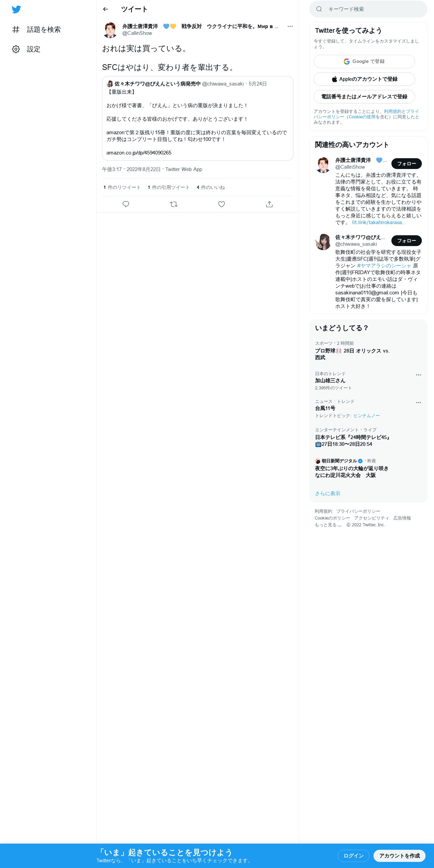Click the share tweet icon
434x868 pixels.
pyautogui.click(x=269, y=204)
